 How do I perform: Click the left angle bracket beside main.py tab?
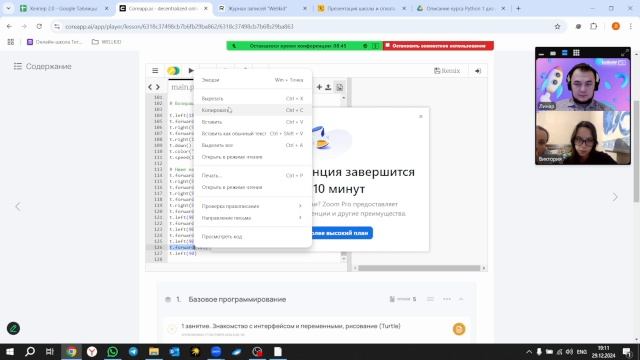[150, 87]
